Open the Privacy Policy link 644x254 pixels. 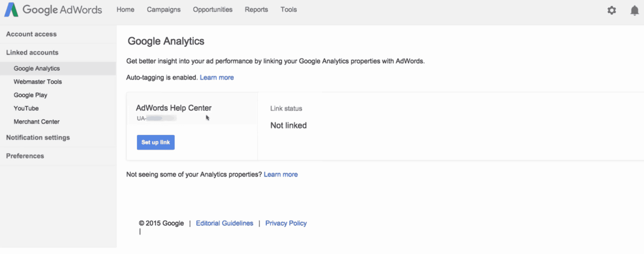pyautogui.click(x=286, y=223)
